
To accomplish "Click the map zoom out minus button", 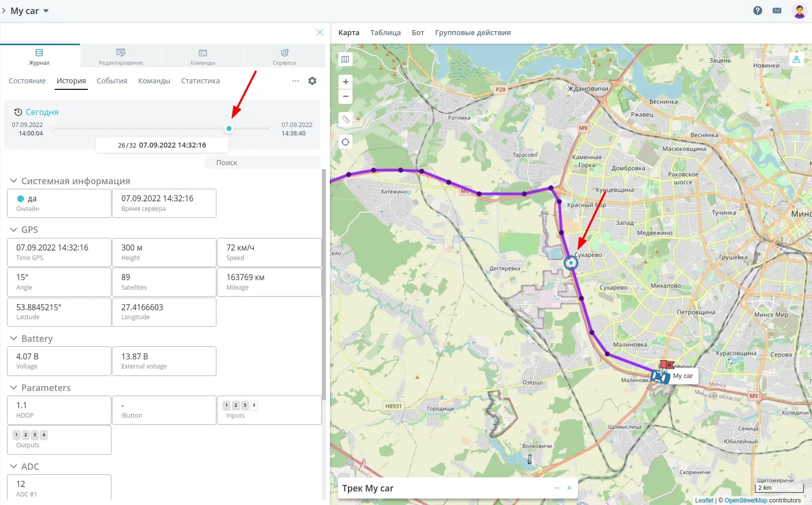I will pos(345,96).
